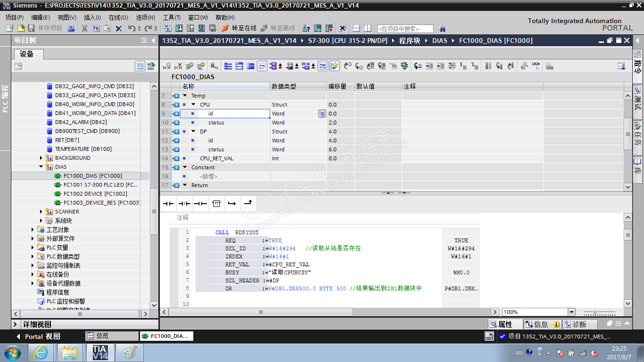Viewport: 644px width, 362px height.
Task: Toggle the split editor horizontally icon
Action: click(x=356, y=28)
